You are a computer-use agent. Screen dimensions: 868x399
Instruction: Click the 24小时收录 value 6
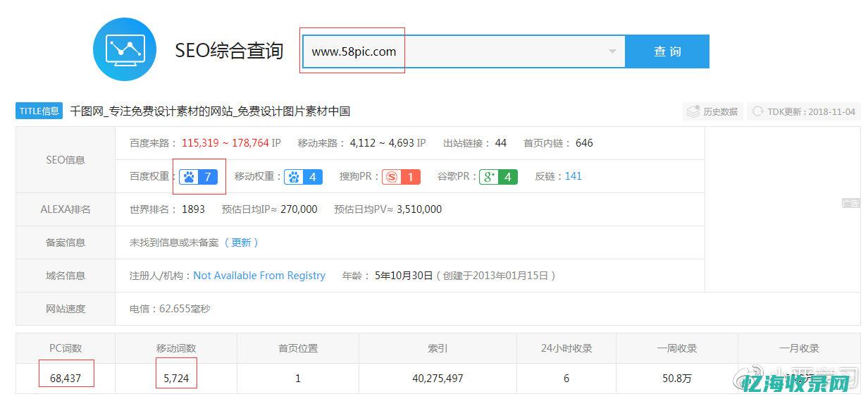tap(566, 379)
